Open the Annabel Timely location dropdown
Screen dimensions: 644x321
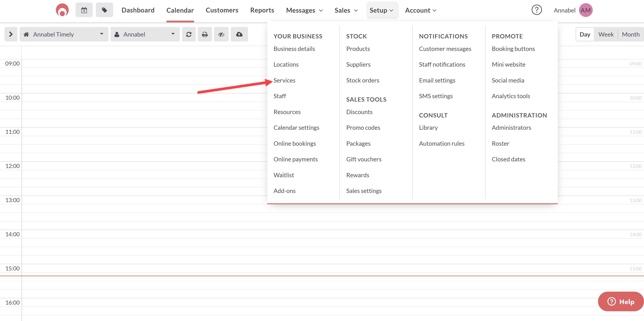pos(64,34)
